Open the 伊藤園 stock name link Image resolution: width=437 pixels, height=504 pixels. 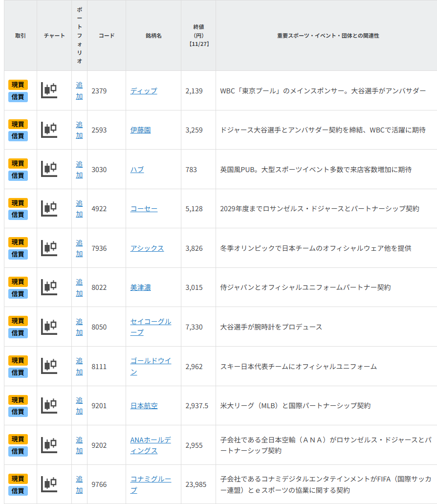(141, 130)
